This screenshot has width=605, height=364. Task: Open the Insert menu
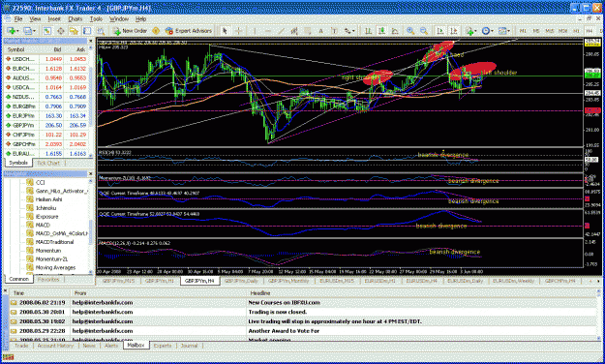pyautogui.click(x=54, y=18)
